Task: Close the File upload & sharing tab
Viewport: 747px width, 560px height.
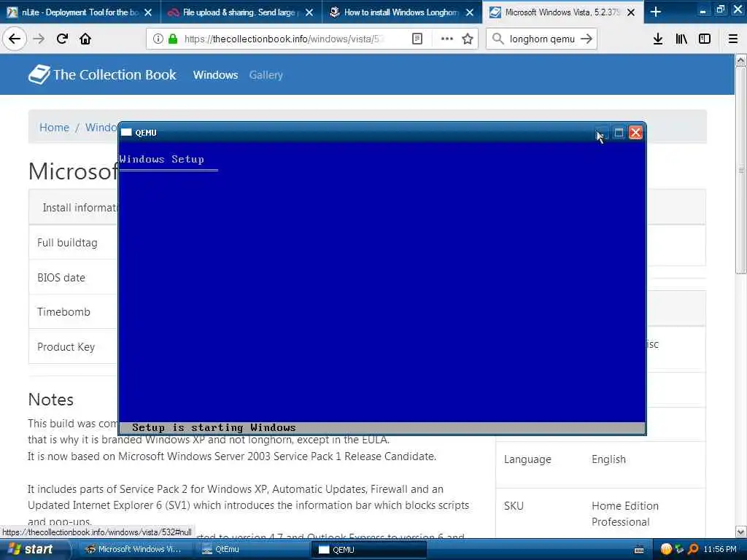Action: (309, 12)
